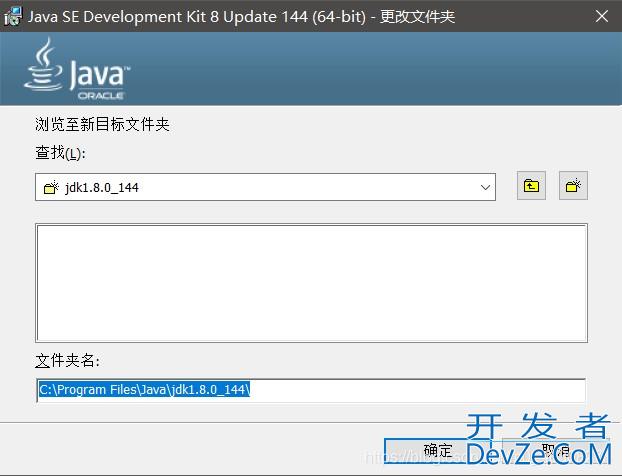The height and width of the screenshot is (476, 622).
Task: Click the up one level folder icon
Action: [531, 186]
